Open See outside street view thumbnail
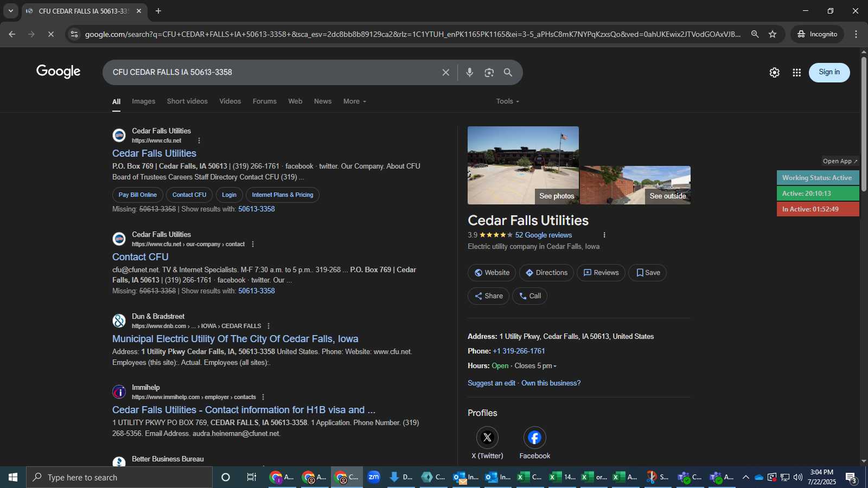Viewport: 868px width, 488px height. point(635,185)
